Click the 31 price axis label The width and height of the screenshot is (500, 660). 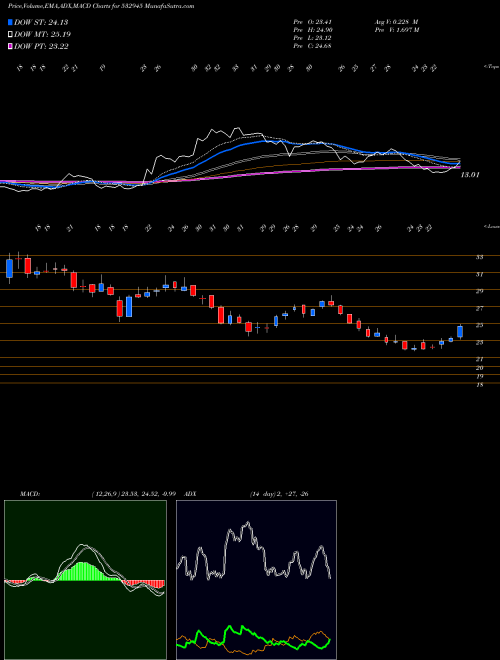tap(479, 274)
